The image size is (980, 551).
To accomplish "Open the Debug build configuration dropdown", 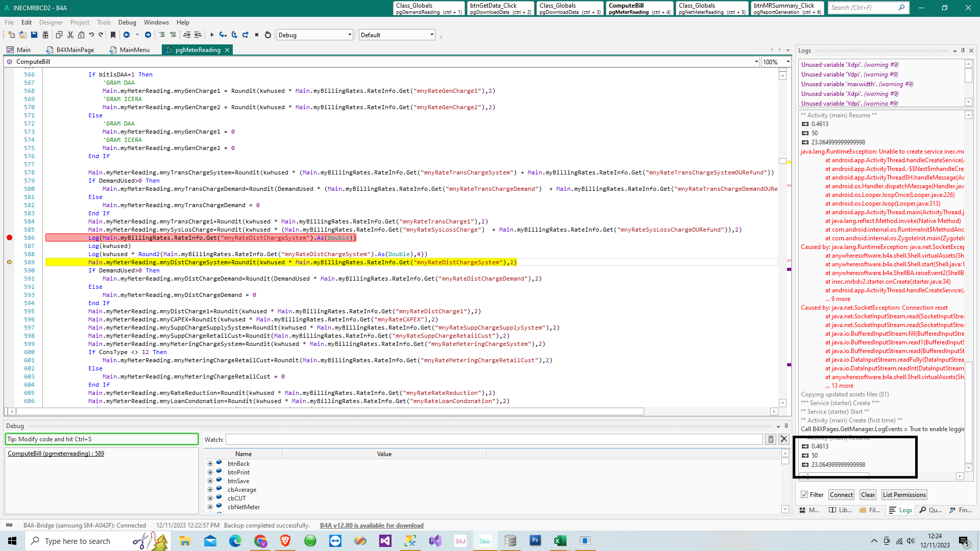I will pos(350,35).
